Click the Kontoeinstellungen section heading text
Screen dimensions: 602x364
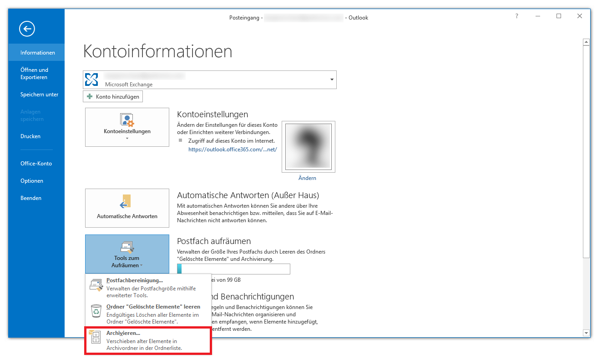[212, 114]
